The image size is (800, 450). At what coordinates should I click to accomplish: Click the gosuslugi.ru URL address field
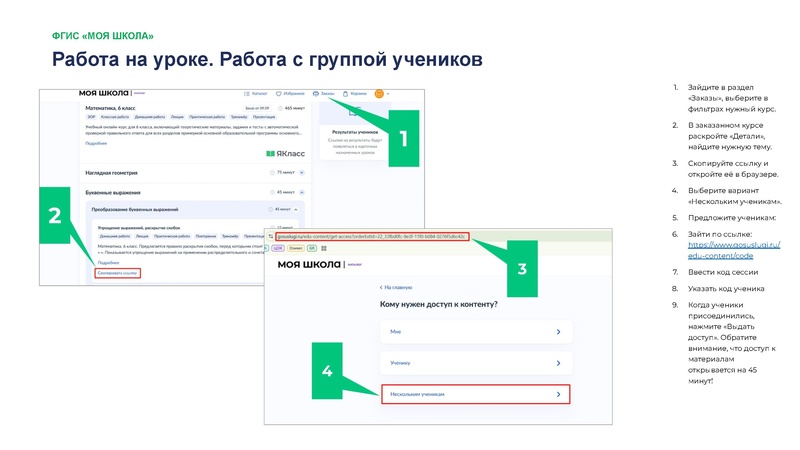pos(372,236)
